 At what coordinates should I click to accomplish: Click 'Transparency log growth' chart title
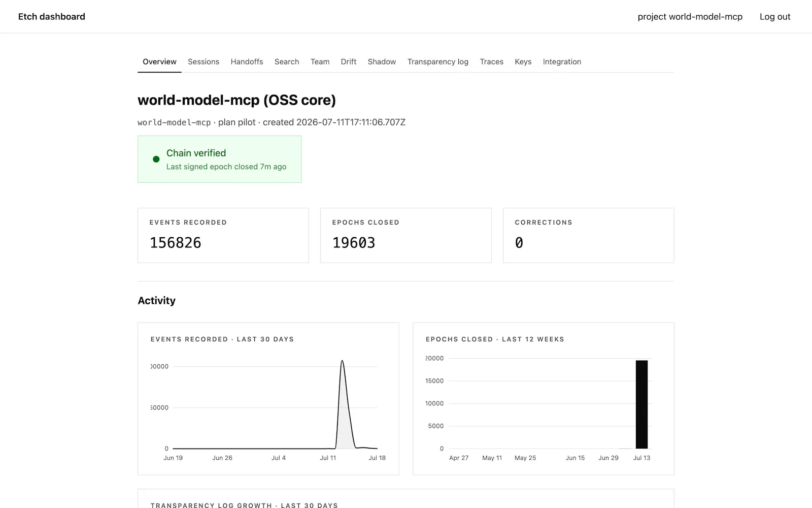coord(244,505)
